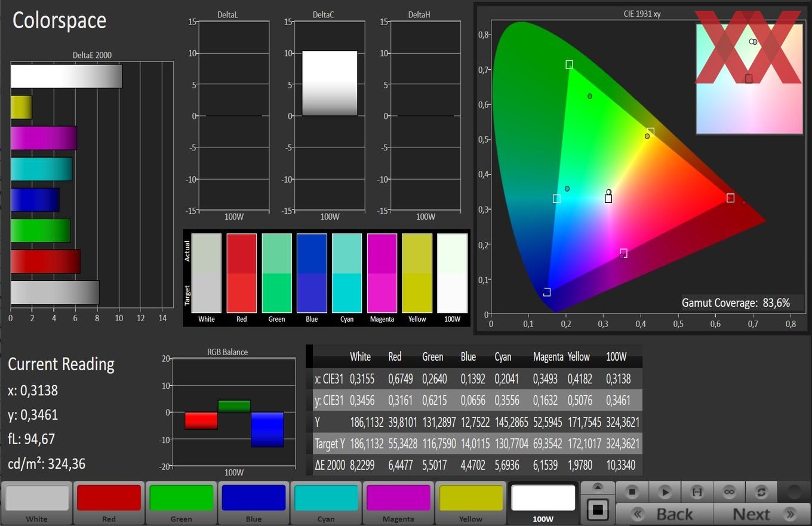Select the White patch button in bottom strip
This screenshot has height=526, width=812.
pos(36,503)
